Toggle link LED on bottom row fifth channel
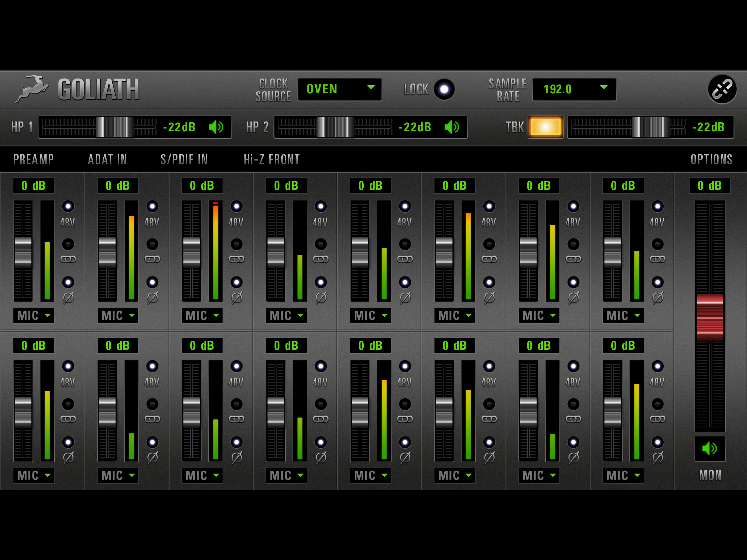Viewport: 747px width, 560px height. 405,404
